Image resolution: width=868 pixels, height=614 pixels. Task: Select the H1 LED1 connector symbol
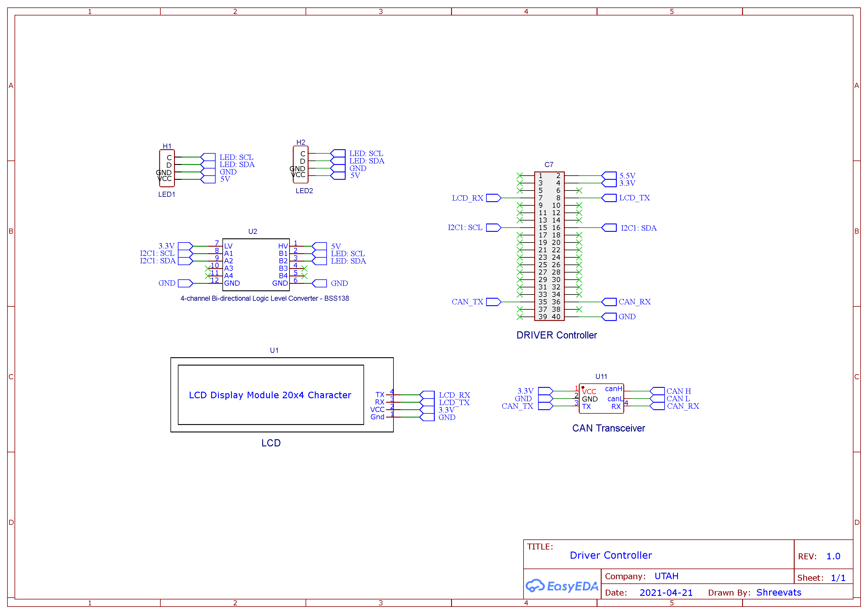(x=167, y=168)
